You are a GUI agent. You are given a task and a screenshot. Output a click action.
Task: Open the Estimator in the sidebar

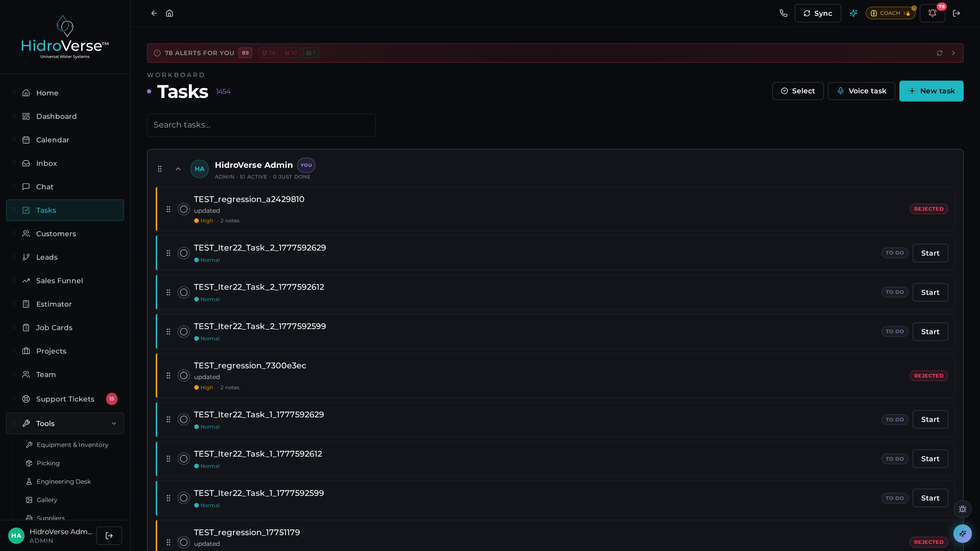(x=65, y=304)
